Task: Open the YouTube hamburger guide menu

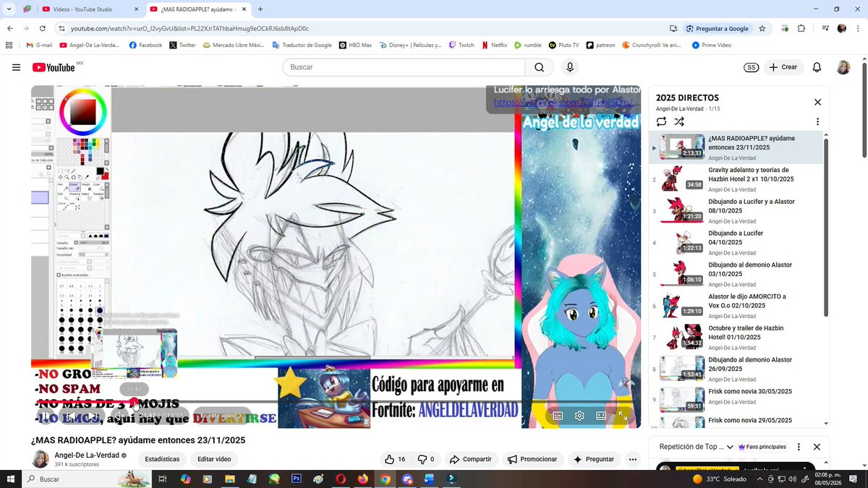Action: pyautogui.click(x=16, y=67)
